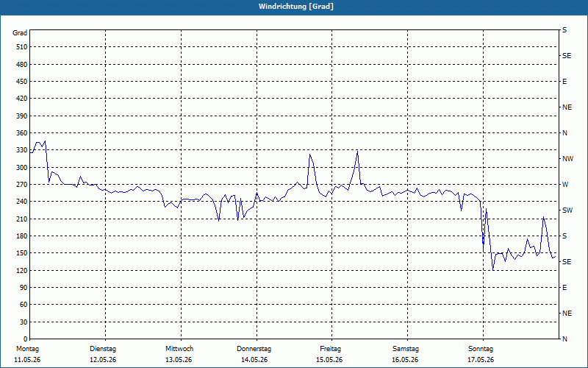Click the '17.05.26' date label
588x368 pixels.
[x=481, y=360]
